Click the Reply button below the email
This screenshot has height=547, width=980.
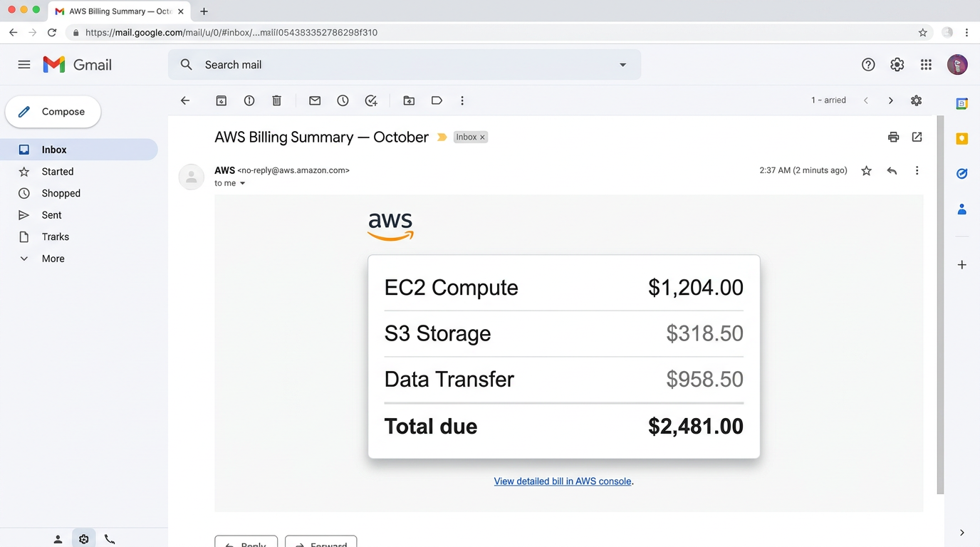(246, 542)
